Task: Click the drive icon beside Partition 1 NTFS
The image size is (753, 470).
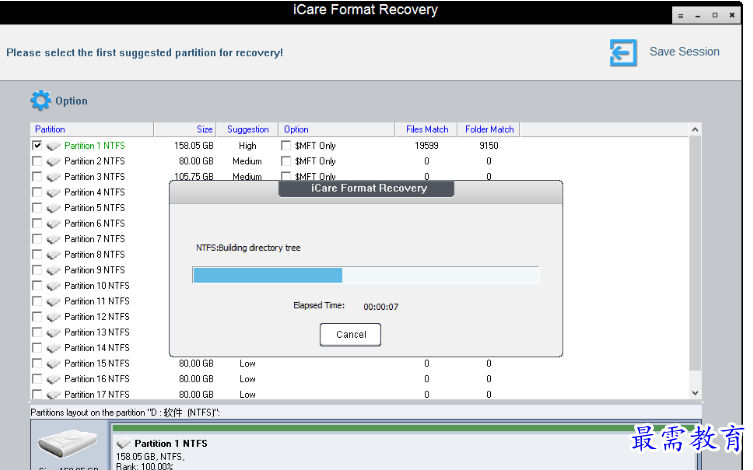Action: click(53, 146)
